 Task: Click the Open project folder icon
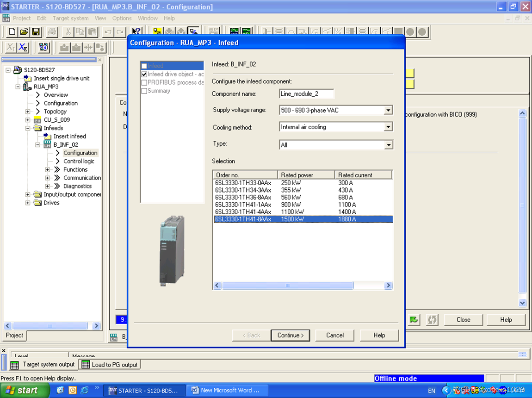[x=24, y=32]
